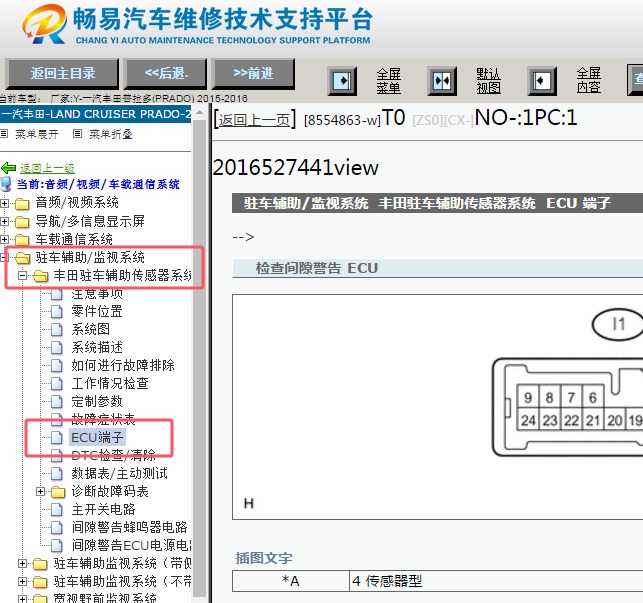
Task: Open the 工作情况检查 tree item
Action: [110, 384]
